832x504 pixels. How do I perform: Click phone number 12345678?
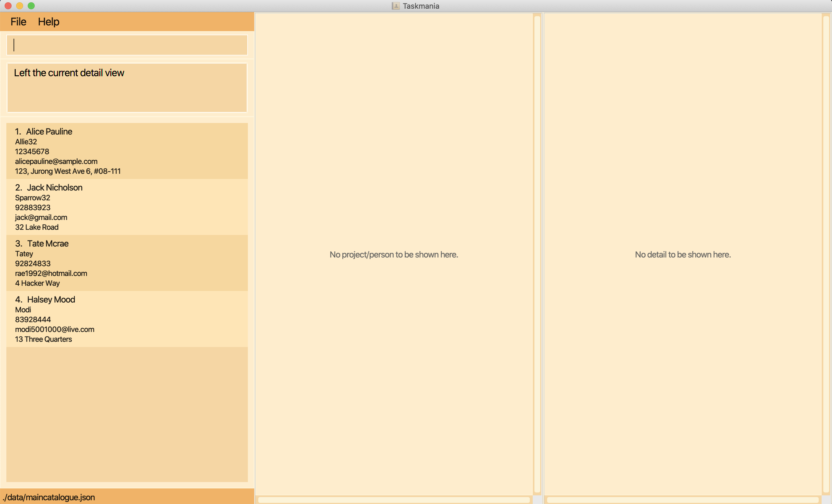point(32,152)
